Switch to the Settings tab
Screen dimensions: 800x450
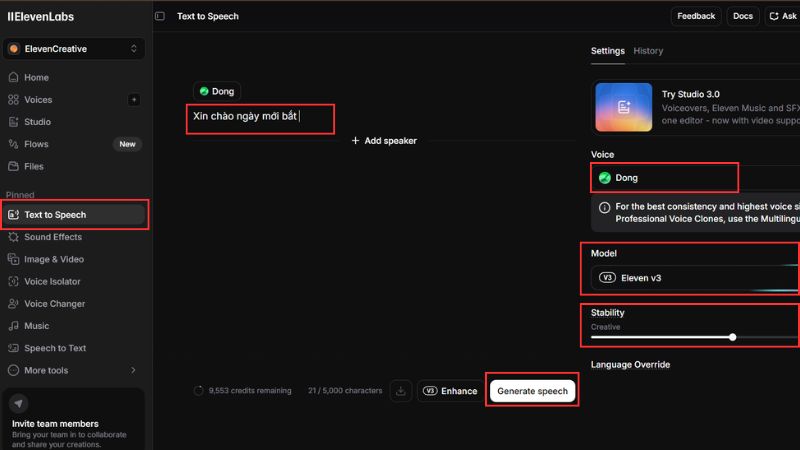pos(608,51)
